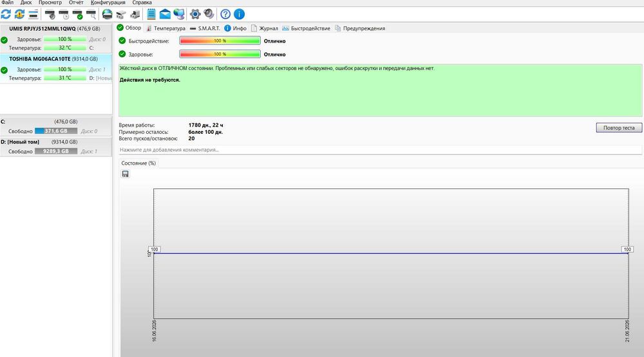Screen dimensions: 644x357
Task: Click the D: free space 9289,3 GB bar
Action: (56, 151)
